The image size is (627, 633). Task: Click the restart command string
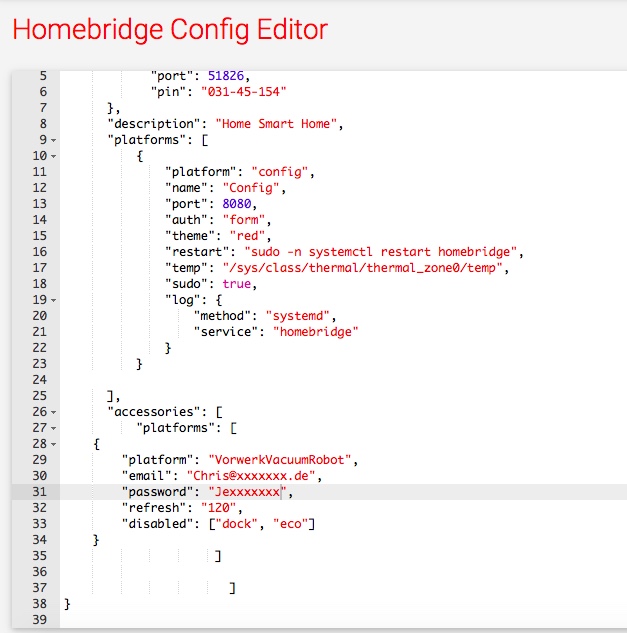[388, 252]
